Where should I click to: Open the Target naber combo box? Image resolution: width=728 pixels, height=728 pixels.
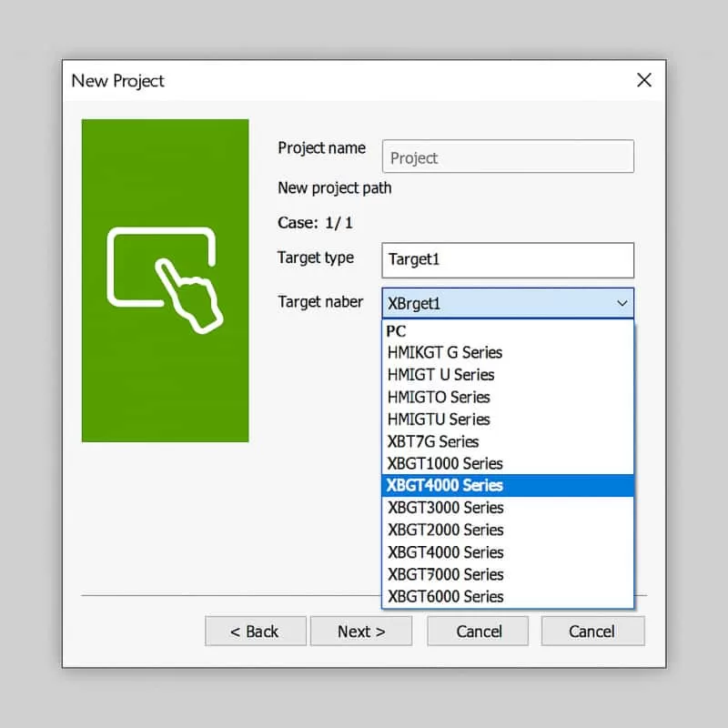coord(508,303)
